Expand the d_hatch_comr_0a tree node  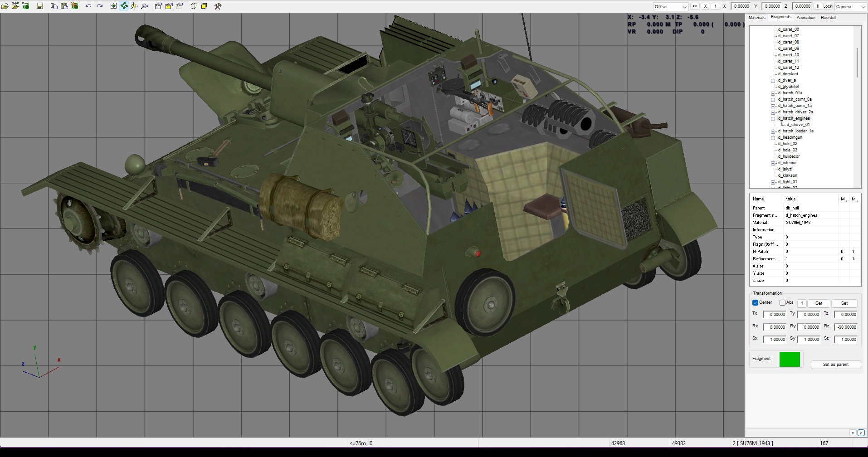[x=773, y=100]
